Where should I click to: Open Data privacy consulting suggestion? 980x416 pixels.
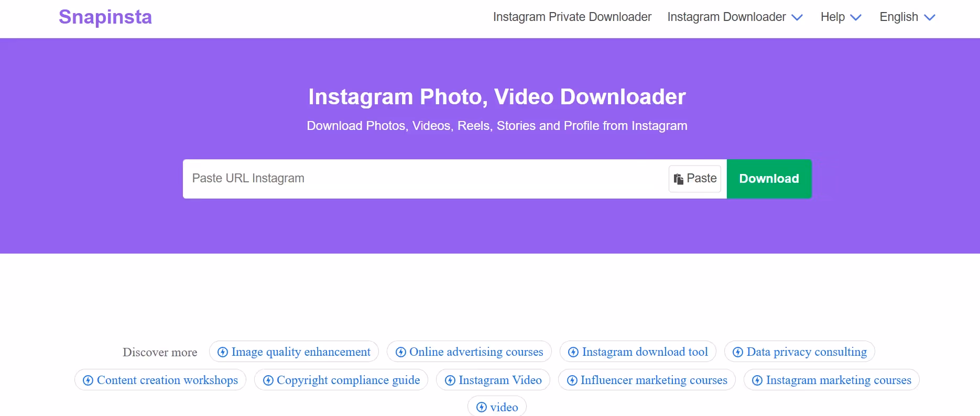point(800,352)
